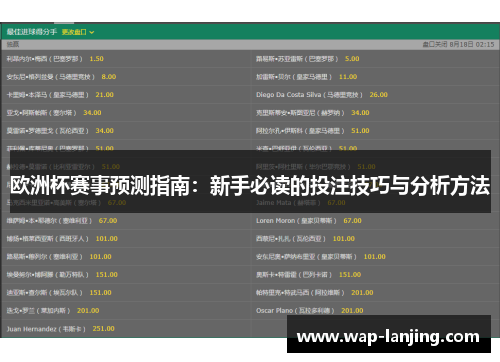Viewport: 500px width, 362px height.
Task: Select 51.00 odds for 伊斯科 (皇家马德里)
Action: (360, 131)
